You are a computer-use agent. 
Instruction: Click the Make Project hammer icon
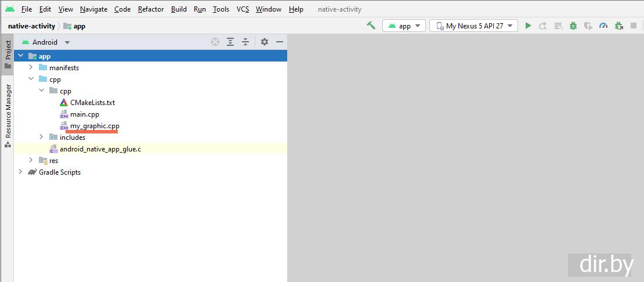[x=371, y=26]
